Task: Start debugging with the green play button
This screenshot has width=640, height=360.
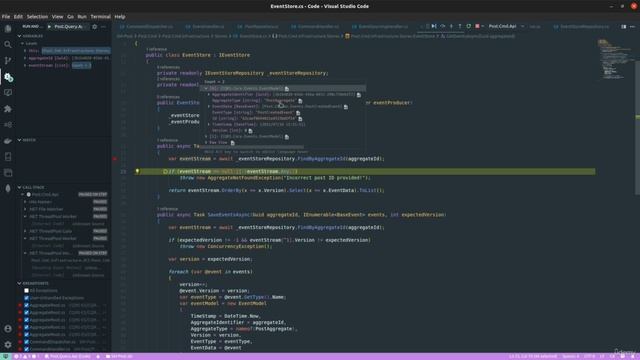Action: pyautogui.click(x=49, y=27)
